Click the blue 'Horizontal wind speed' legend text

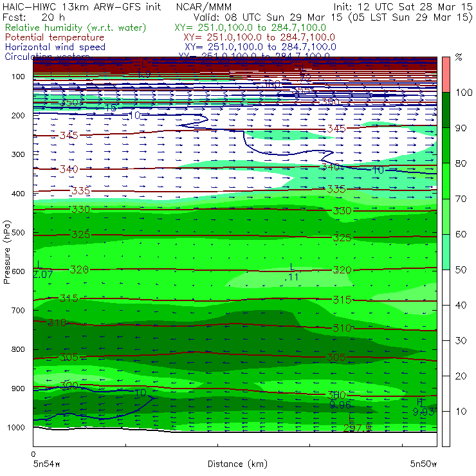pyautogui.click(x=55, y=47)
